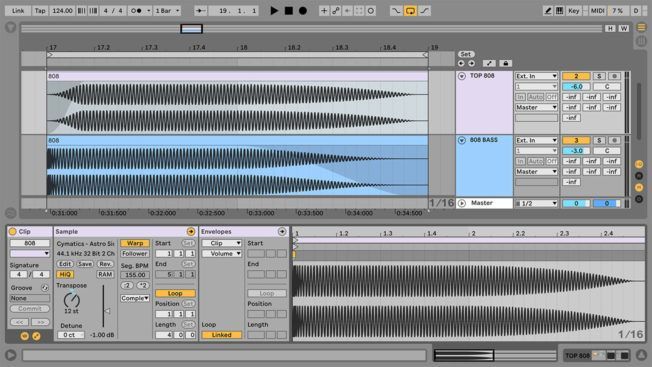This screenshot has width=652, height=367.
Task: Toggle the clip Loop button
Action: (x=175, y=293)
